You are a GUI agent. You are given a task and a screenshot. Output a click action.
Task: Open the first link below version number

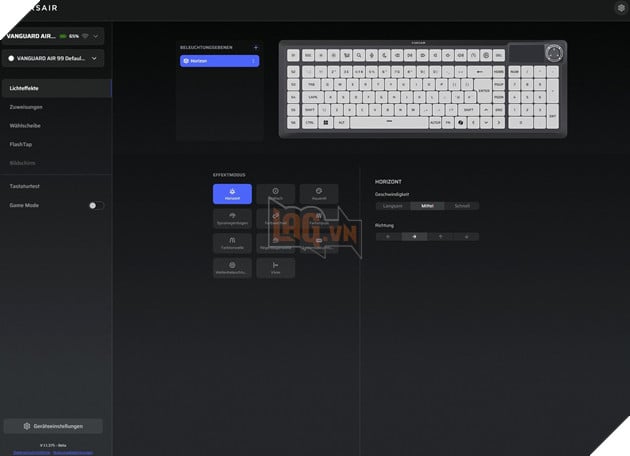32,453
